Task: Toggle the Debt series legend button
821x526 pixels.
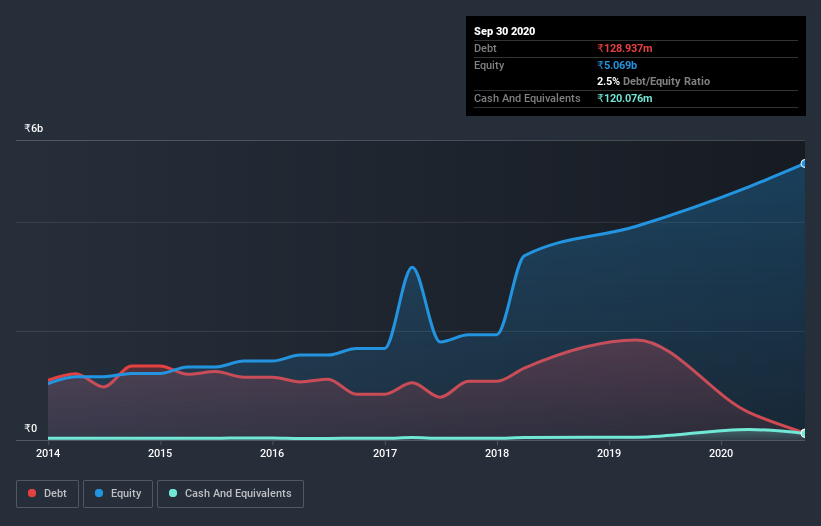Action: pyautogui.click(x=47, y=494)
